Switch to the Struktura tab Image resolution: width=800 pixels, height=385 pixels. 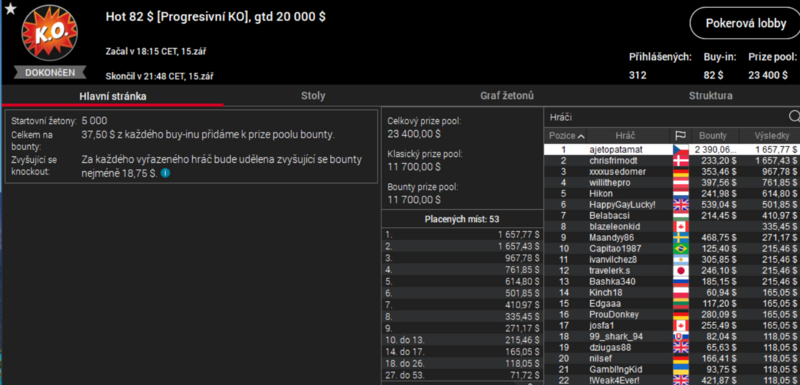[x=711, y=96]
